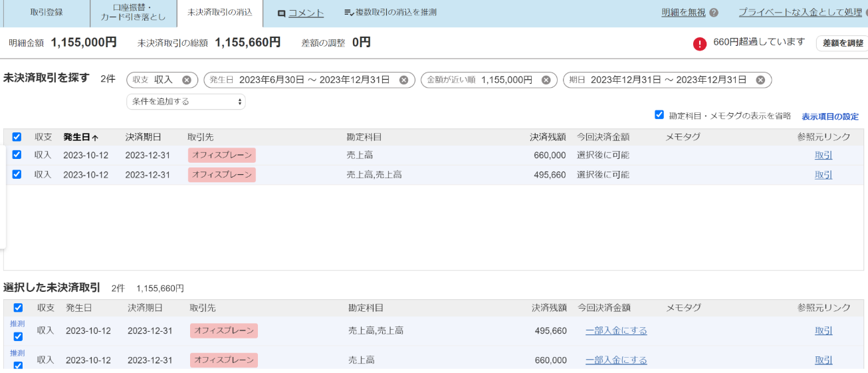Click the 複数取引の消込を推測 list icon
The image size is (868, 373).
[349, 13]
